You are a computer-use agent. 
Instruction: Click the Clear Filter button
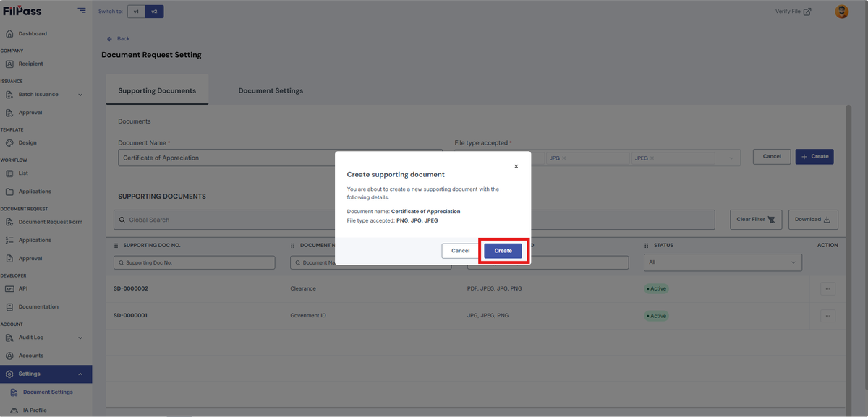pos(756,220)
